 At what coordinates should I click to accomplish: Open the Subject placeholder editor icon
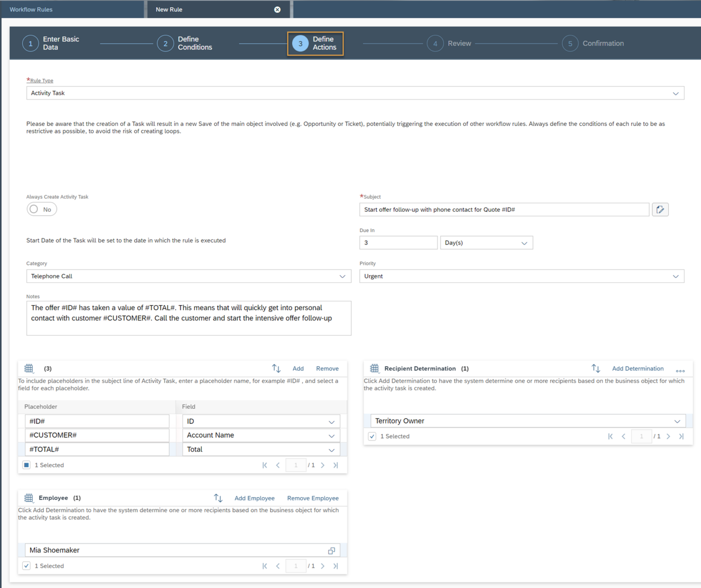tap(660, 209)
